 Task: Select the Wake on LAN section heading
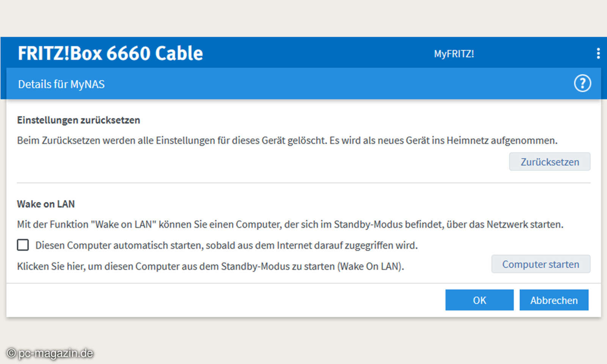pyautogui.click(x=46, y=204)
